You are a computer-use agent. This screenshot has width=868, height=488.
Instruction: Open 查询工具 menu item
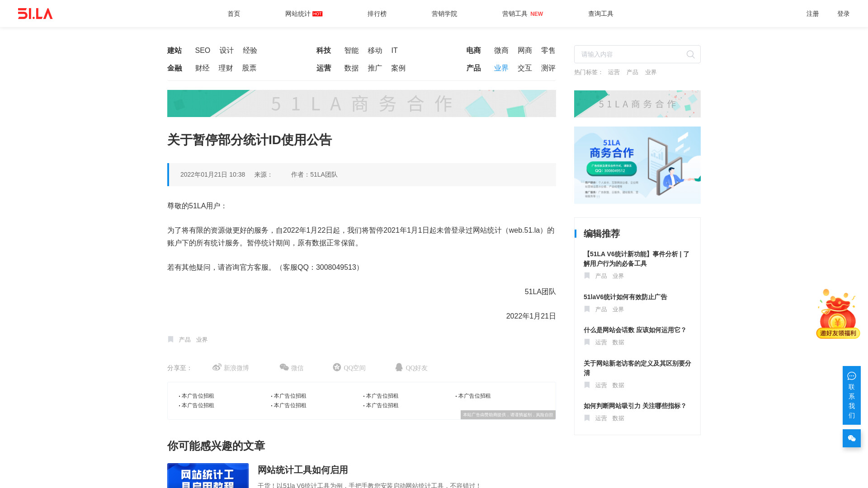tap(601, 14)
